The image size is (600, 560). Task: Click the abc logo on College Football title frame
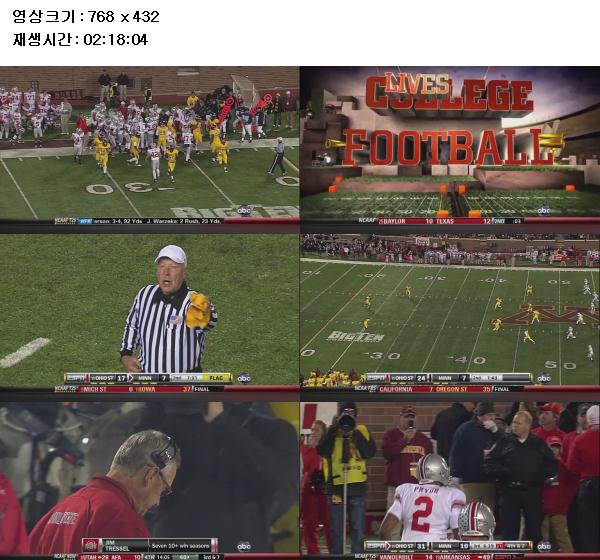(544, 210)
